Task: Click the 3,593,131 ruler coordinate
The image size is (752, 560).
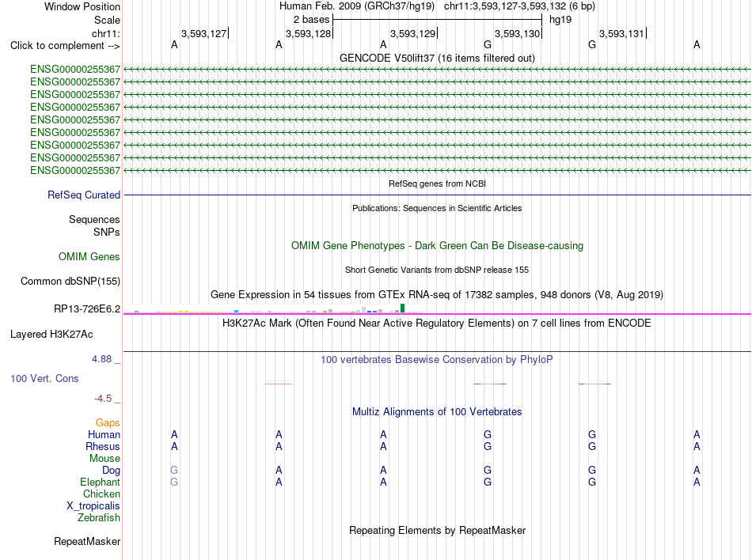Action: pyautogui.click(x=621, y=33)
